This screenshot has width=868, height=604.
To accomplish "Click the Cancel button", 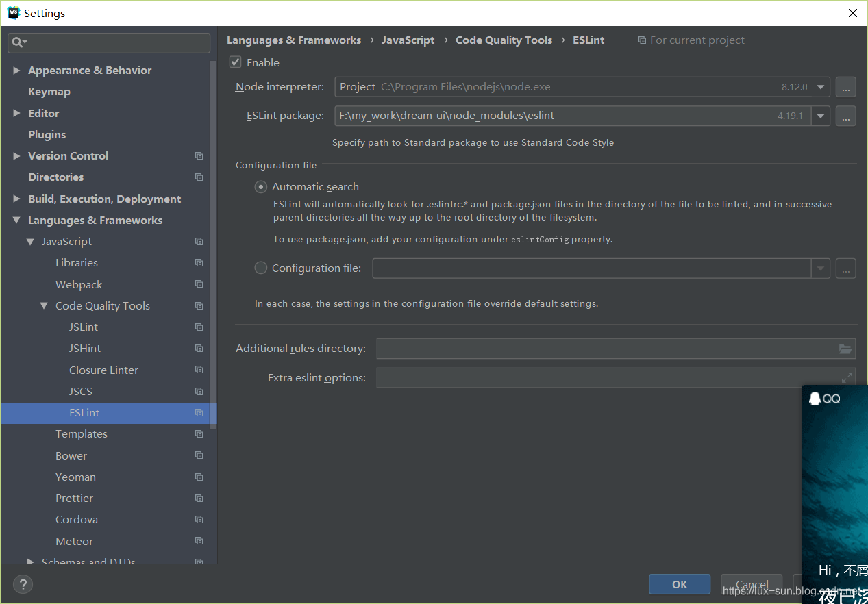I will click(751, 584).
